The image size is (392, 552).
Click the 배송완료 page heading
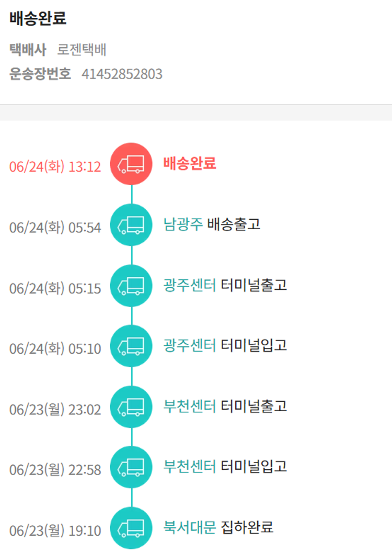[38, 19]
